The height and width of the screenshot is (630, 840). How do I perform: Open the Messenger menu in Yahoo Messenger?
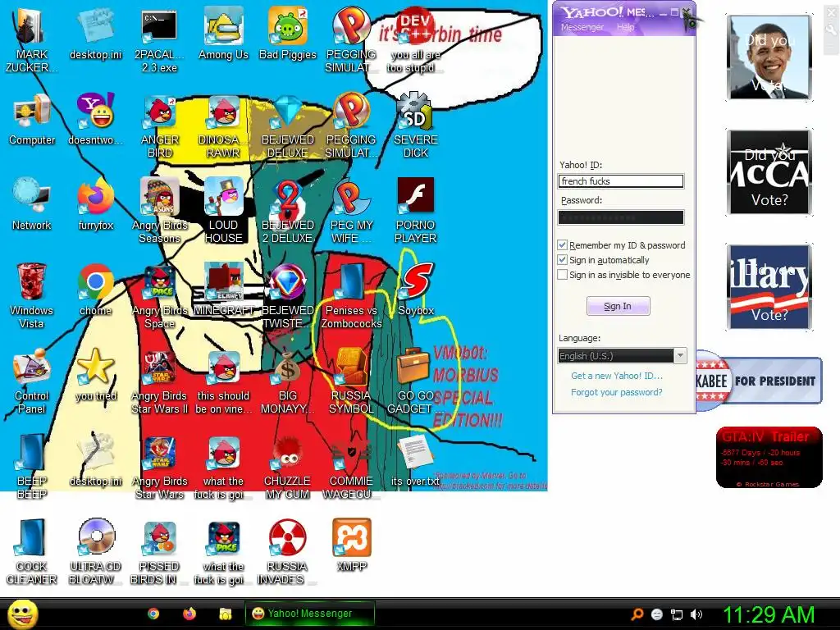(582, 27)
